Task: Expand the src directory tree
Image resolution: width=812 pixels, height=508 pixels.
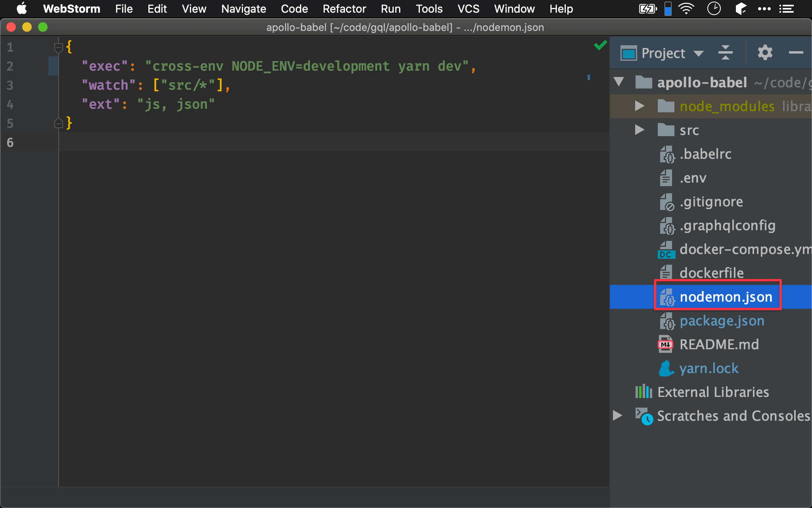Action: 639,130
